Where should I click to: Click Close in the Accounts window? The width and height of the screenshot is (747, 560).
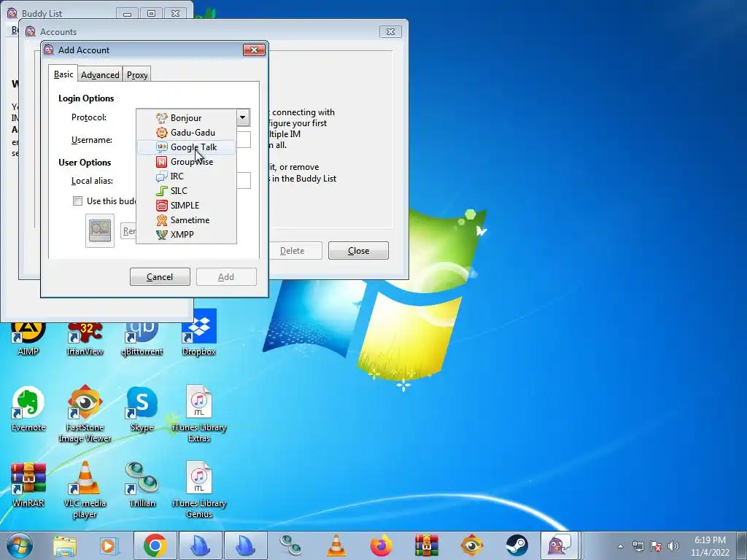(x=358, y=251)
